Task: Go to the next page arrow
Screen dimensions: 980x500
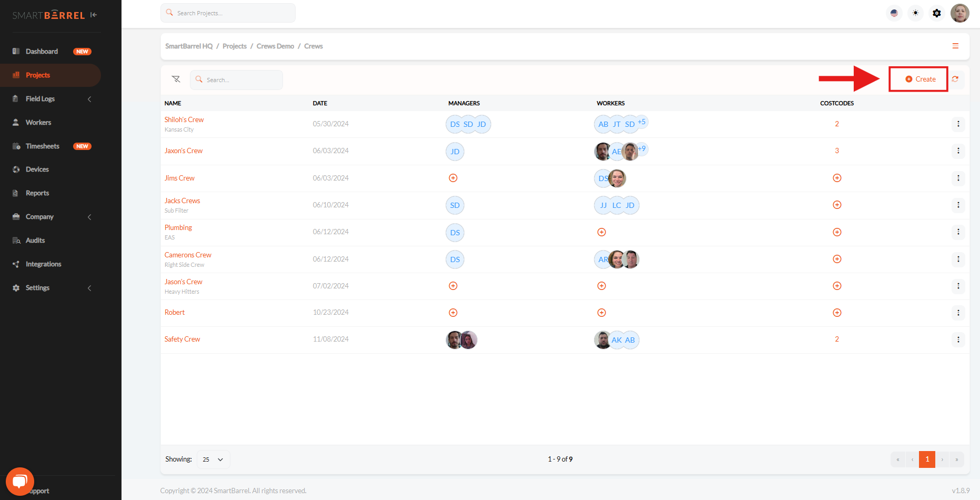Action: click(x=942, y=459)
